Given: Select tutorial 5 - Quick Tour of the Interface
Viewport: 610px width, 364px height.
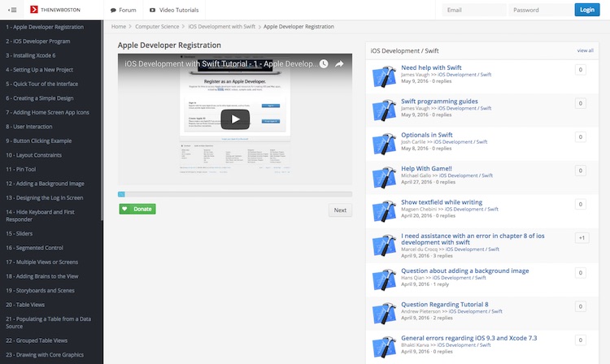Looking at the screenshot, I should point(41,84).
